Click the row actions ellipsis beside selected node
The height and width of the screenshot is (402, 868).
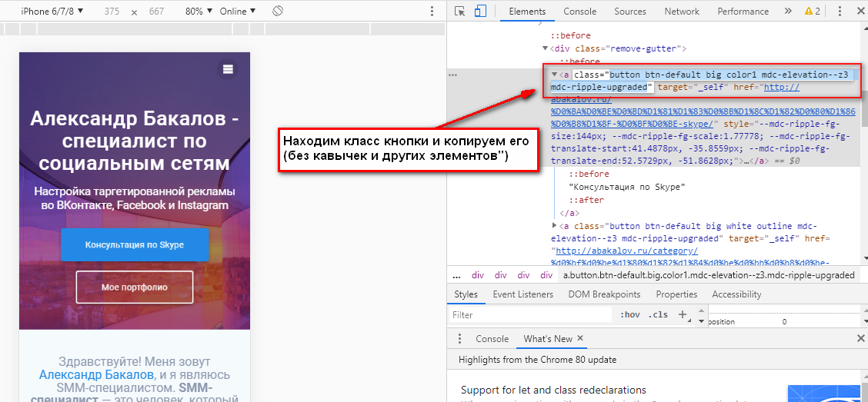coord(453,75)
